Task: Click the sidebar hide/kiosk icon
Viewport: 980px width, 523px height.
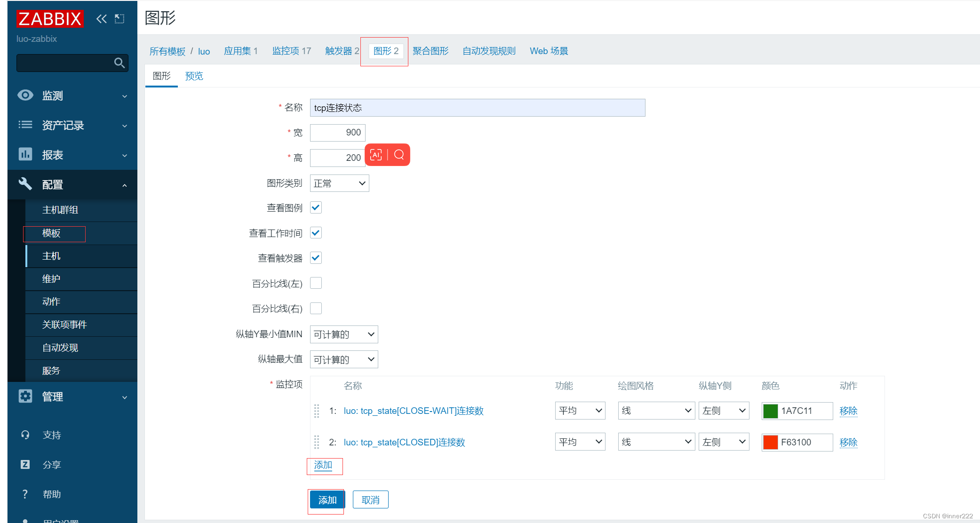Action: pos(120,19)
